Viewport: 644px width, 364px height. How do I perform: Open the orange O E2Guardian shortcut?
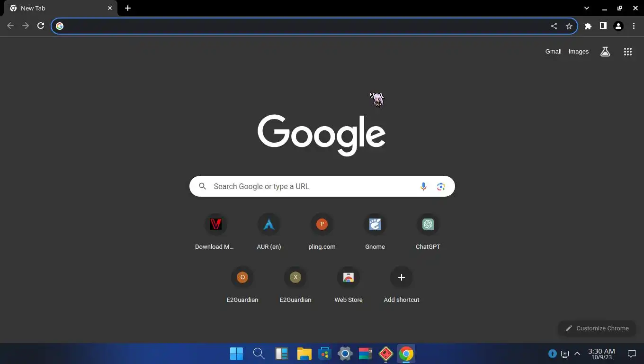(x=242, y=285)
